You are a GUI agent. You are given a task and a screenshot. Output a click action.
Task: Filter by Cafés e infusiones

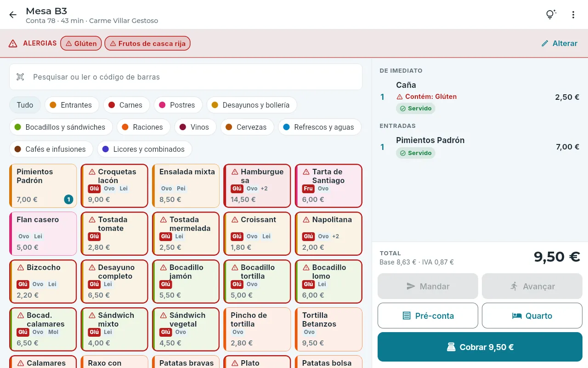click(x=51, y=149)
